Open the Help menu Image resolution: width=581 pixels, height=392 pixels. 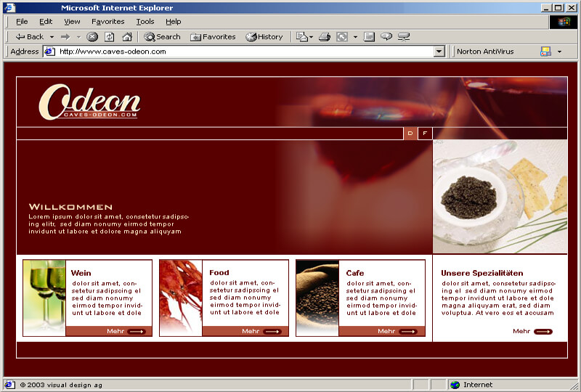173,22
